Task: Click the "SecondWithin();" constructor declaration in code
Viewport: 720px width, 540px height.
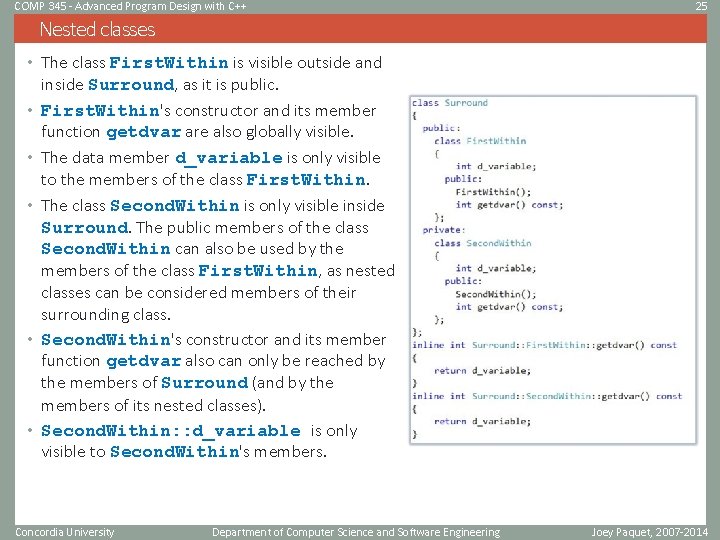Action: (x=495, y=294)
